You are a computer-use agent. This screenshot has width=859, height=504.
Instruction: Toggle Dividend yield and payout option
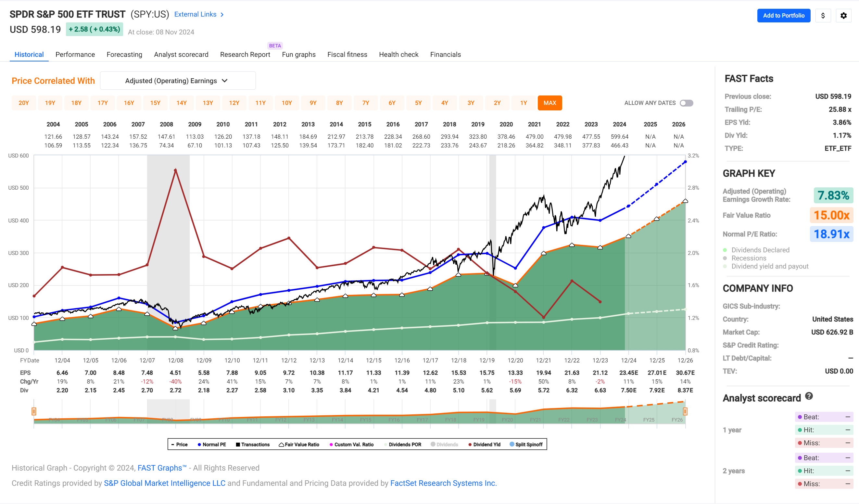[x=765, y=266]
